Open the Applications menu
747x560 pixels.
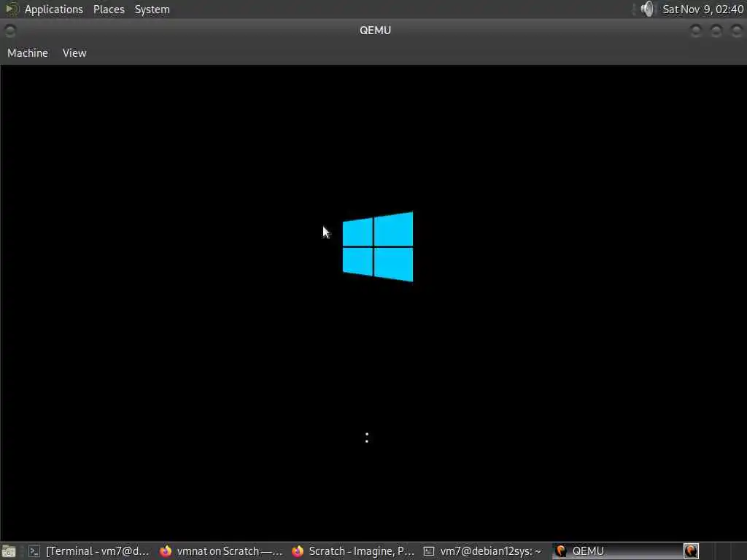coord(53,9)
